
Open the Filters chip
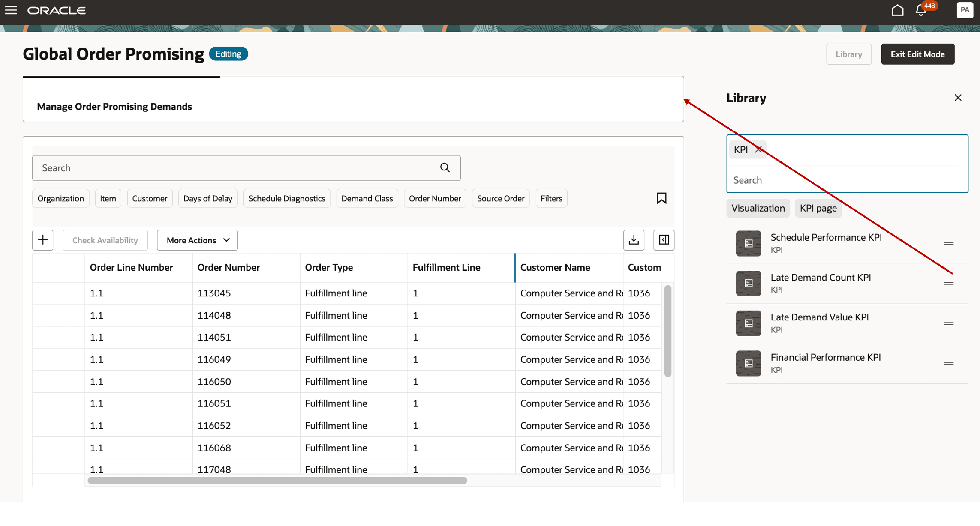551,198
